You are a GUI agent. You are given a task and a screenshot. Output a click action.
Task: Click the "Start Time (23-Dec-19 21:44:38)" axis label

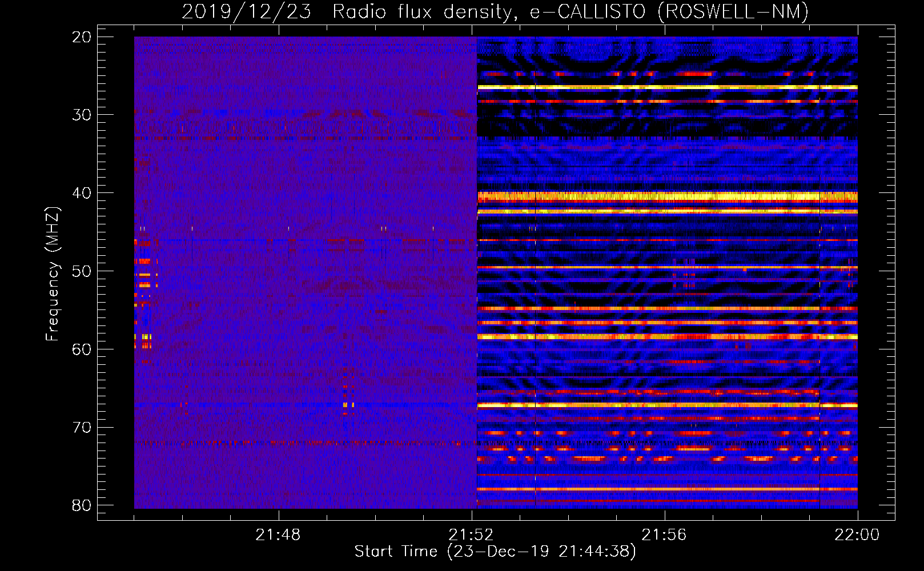495,552
